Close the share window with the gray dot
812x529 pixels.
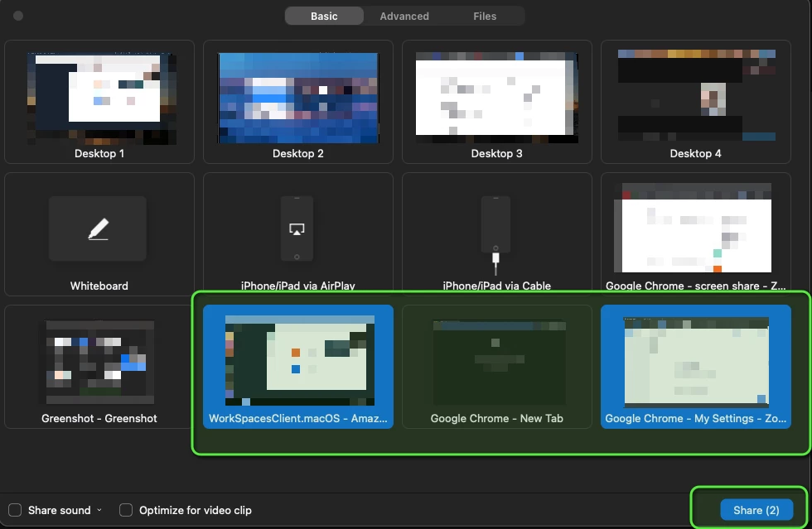tap(18, 16)
